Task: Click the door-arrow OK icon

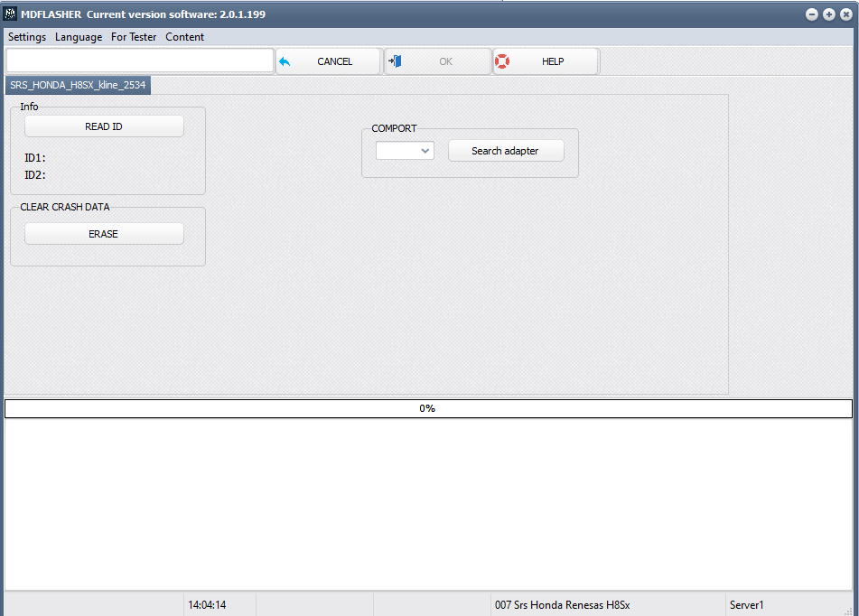Action: (395, 61)
